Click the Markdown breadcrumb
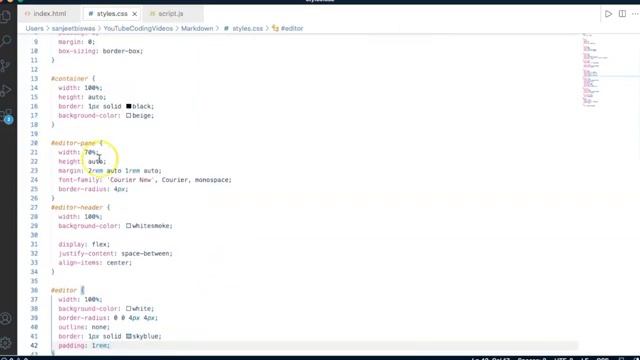Screen dimensions: 640x360 coord(197,29)
